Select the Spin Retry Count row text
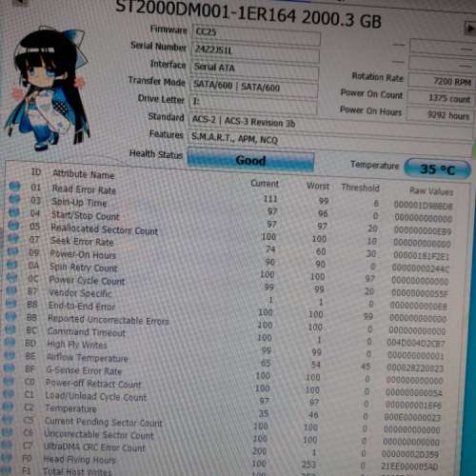 (x=83, y=268)
